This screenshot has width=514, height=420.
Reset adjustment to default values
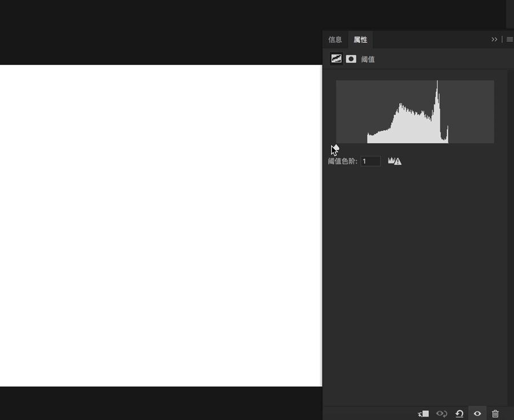(x=459, y=414)
